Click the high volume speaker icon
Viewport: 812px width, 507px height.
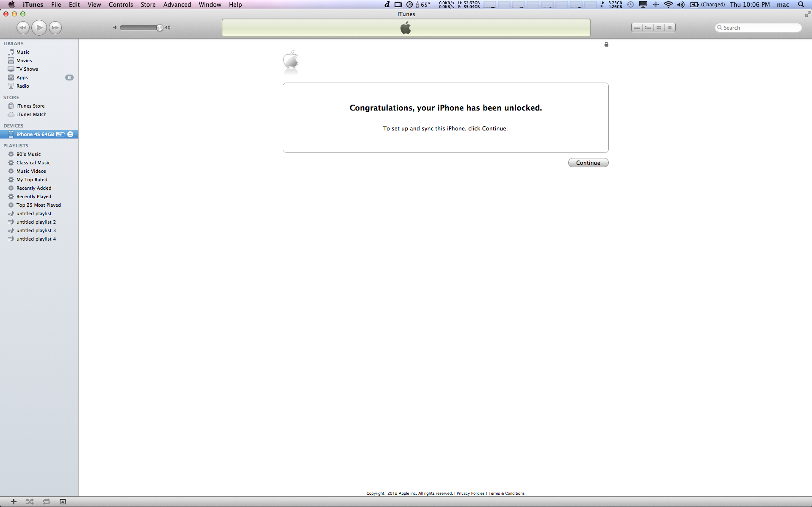tap(168, 28)
